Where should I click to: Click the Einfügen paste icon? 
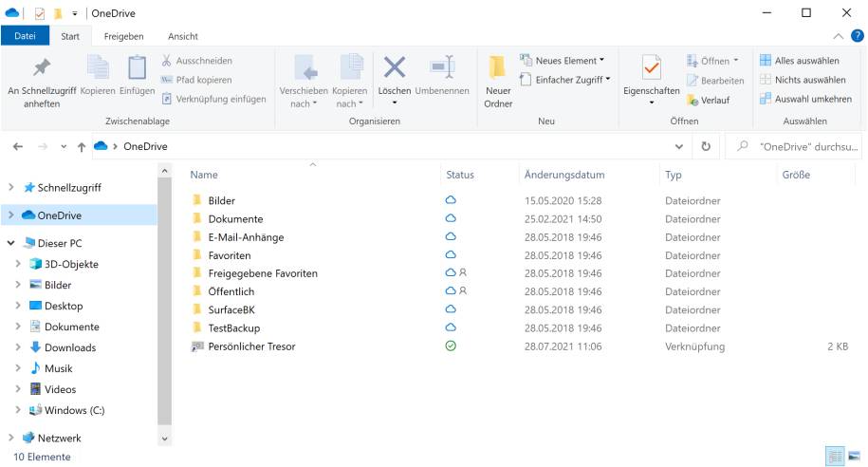click(138, 68)
